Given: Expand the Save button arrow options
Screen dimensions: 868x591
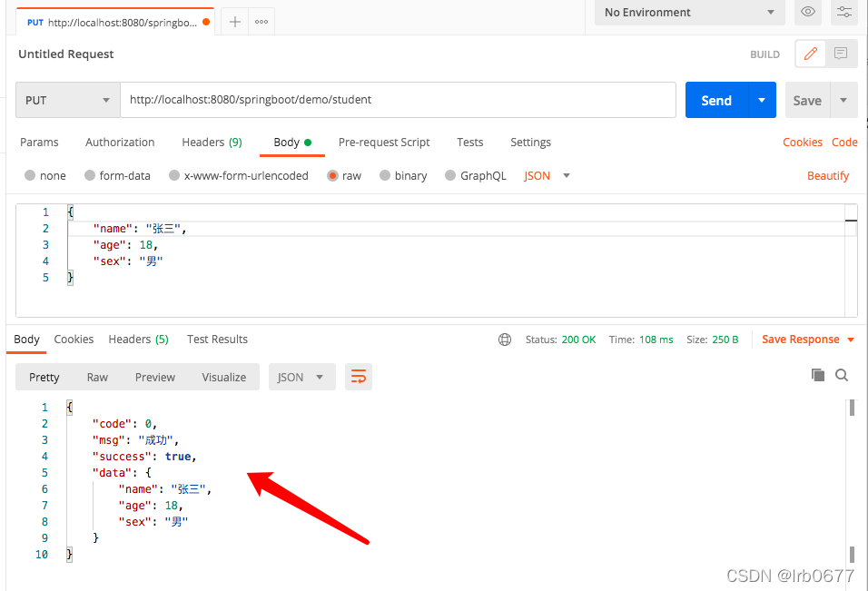Looking at the screenshot, I should [843, 100].
